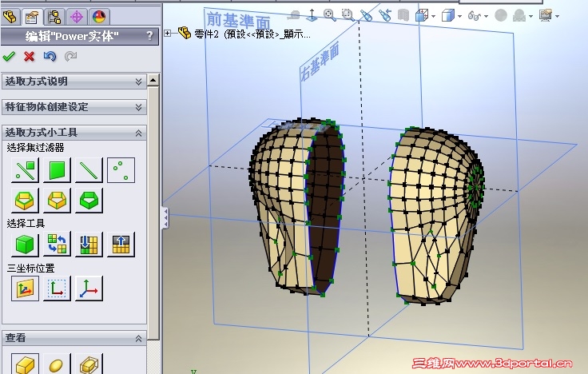
Task: Click the green cube selection tool
Action: coord(25,245)
